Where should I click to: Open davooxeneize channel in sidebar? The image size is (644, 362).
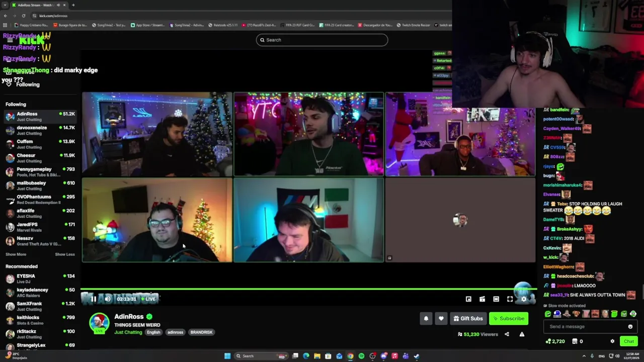[40, 130]
